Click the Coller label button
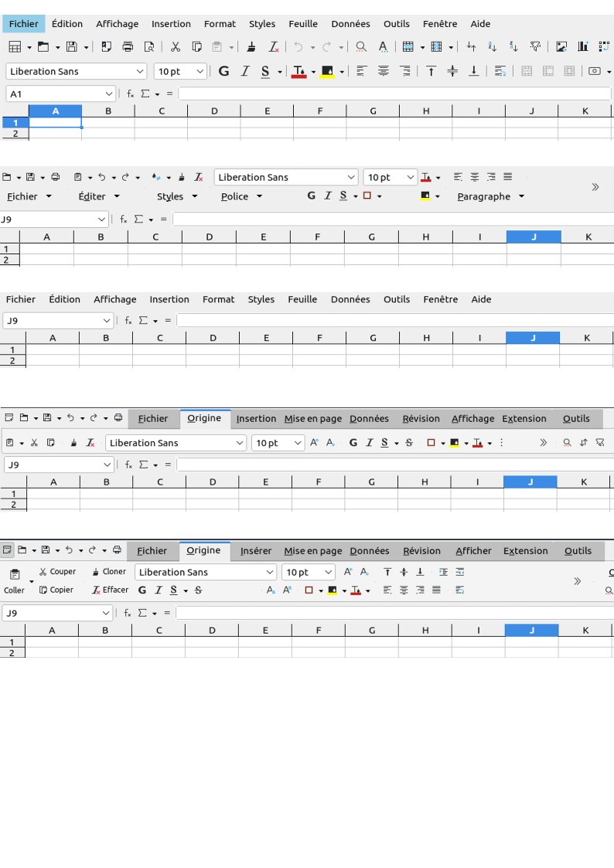 [x=15, y=591]
